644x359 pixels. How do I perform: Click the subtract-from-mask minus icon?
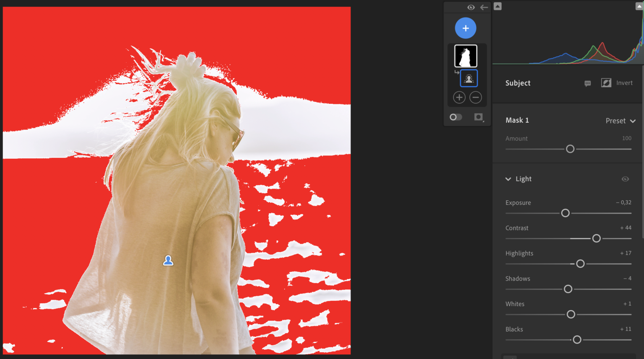pos(475,97)
